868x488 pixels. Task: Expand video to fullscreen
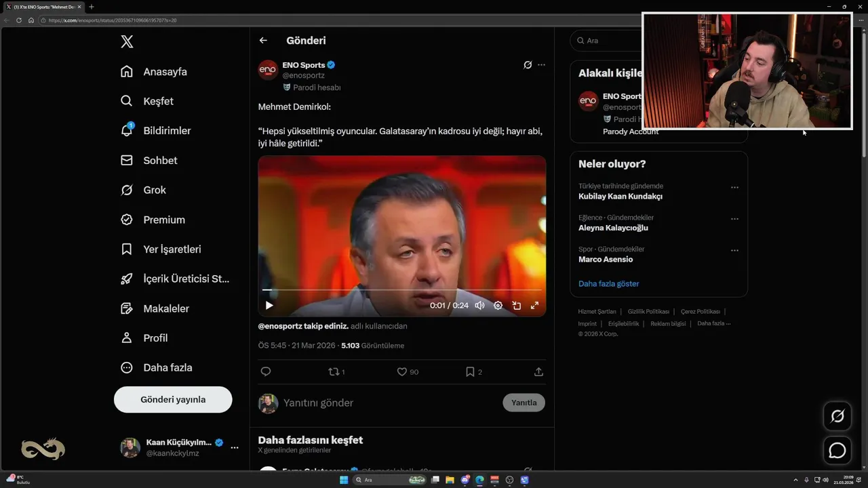coord(534,306)
